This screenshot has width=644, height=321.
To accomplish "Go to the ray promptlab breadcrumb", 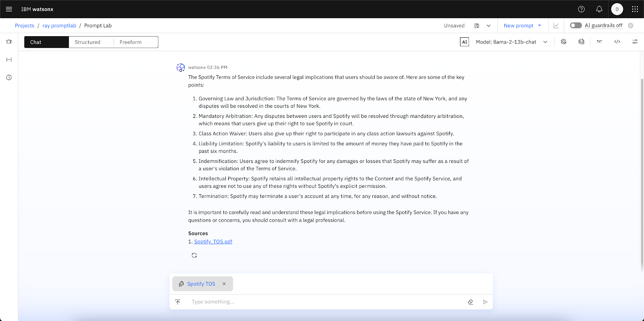I will (x=59, y=25).
